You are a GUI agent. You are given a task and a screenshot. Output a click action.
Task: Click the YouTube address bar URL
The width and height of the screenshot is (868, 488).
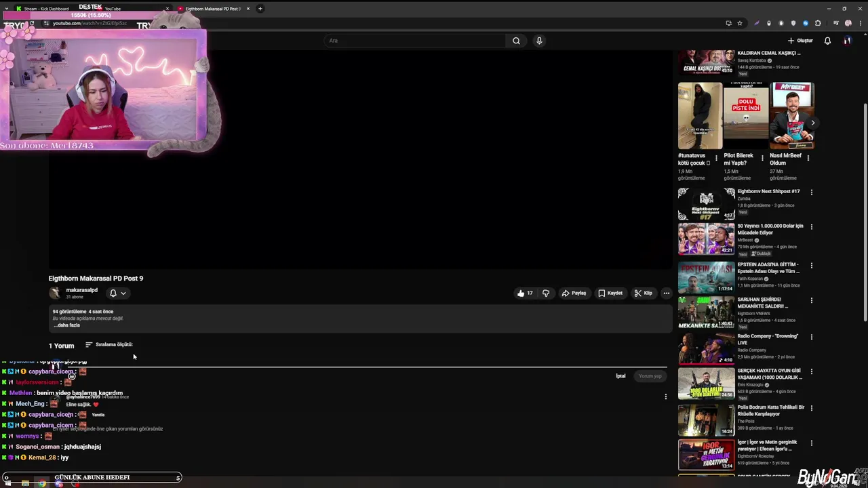coord(90,24)
